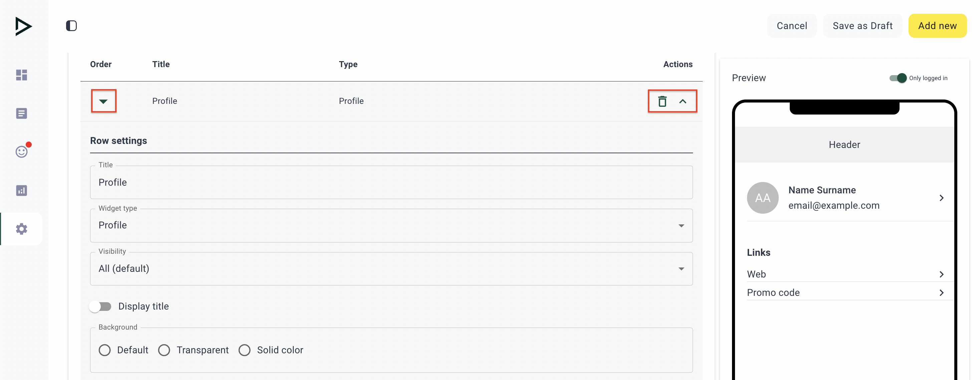The height and width of the screenshot is (380, 980).
Task: Select the Solid color background option
Action: (245, 350)
